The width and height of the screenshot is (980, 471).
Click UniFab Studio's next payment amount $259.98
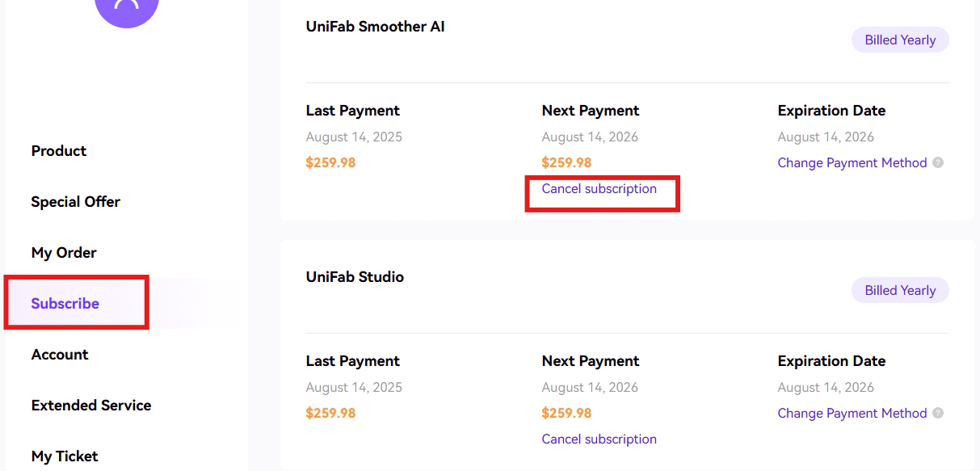[566, 414]
